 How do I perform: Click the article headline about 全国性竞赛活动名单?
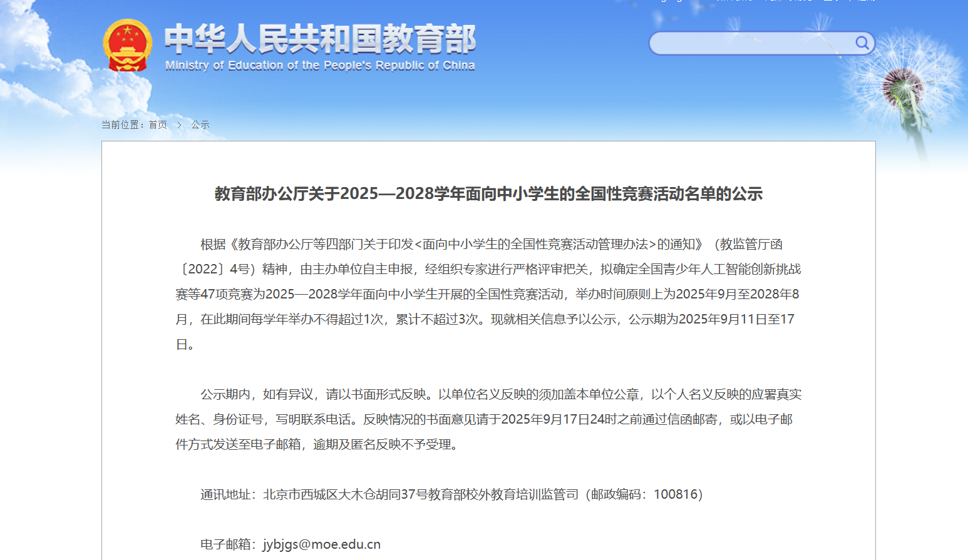[488, 194]
